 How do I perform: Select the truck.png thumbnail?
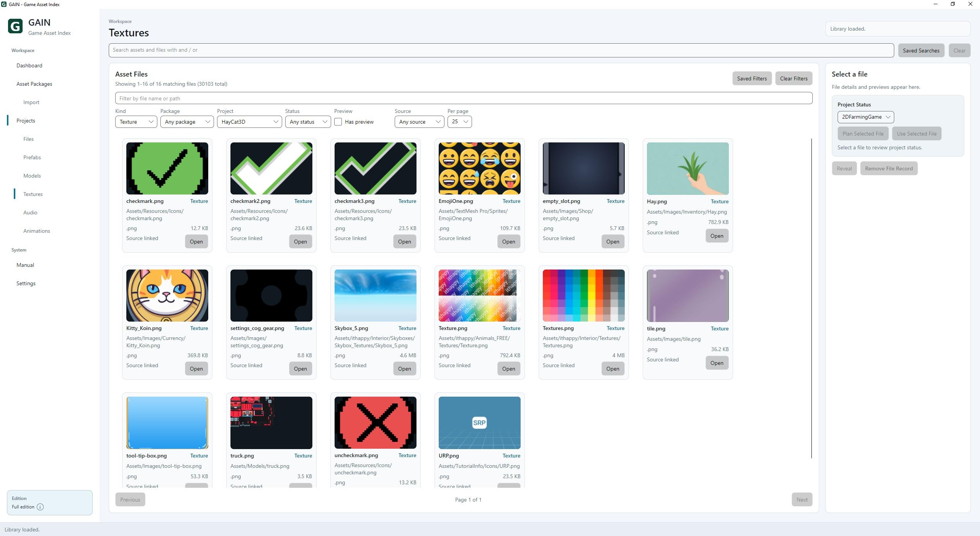tap(271, 423)
